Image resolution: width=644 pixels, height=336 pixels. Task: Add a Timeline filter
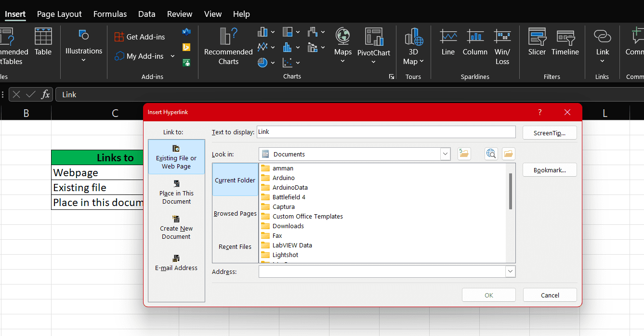(x=565, y=42)
